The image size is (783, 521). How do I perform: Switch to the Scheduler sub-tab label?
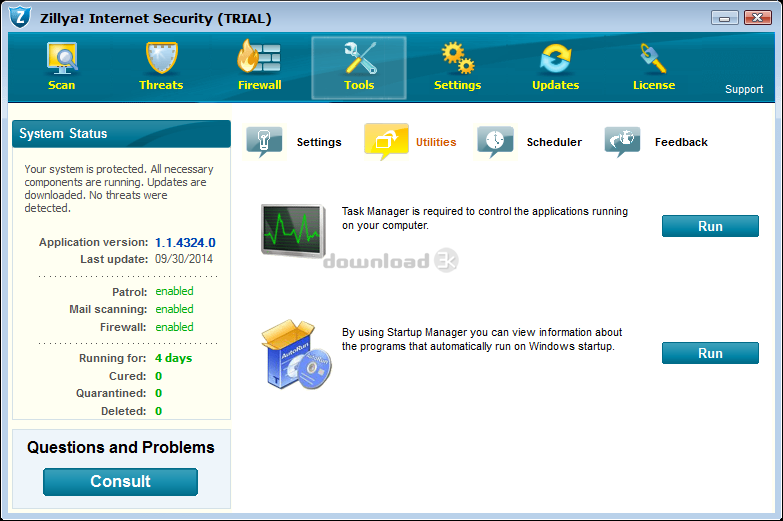point(554,142)
